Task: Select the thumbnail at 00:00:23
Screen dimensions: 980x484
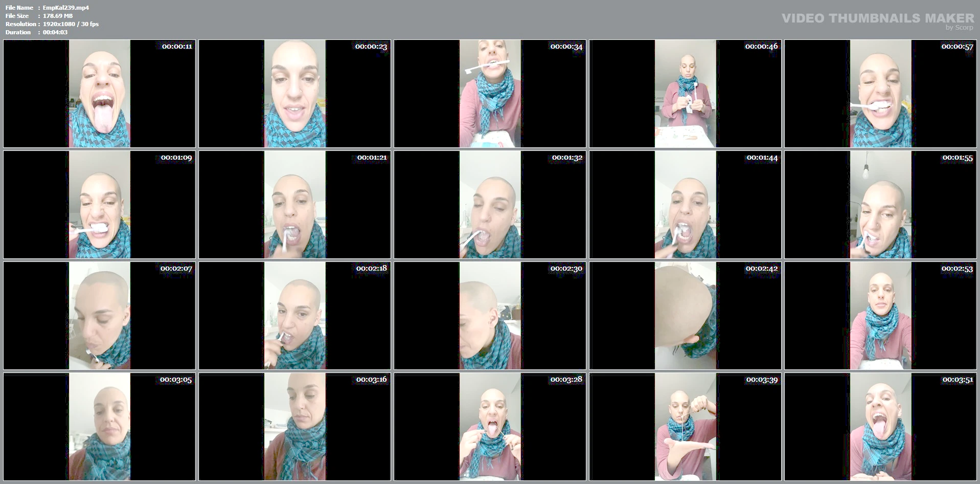Action: tap(295, 94)
